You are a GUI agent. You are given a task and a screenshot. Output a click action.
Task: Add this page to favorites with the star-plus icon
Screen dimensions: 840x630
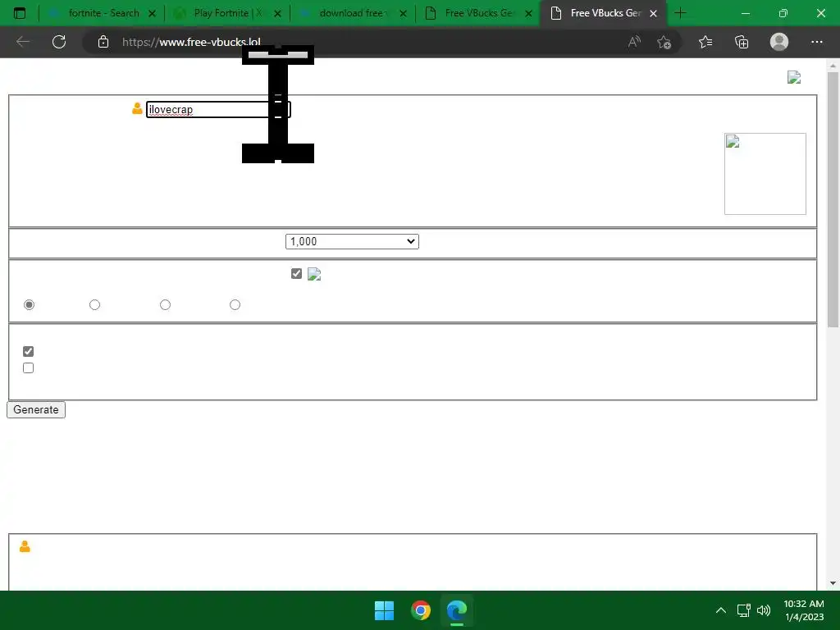click(664, 42)
